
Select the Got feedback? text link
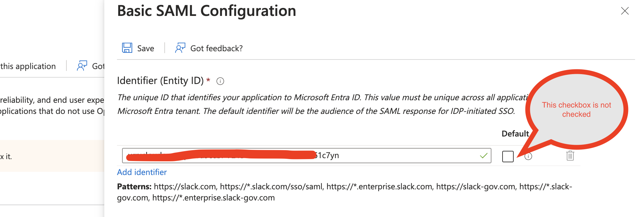click(x=216, y=48)
